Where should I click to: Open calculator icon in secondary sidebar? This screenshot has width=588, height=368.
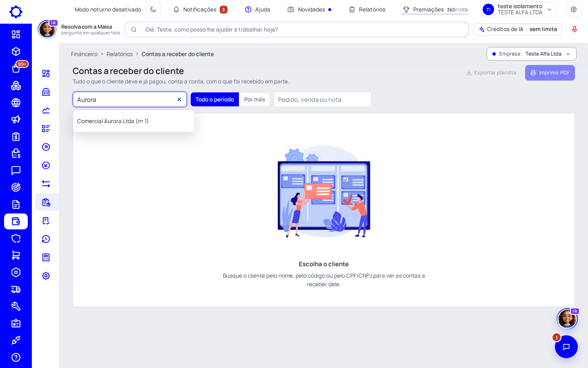(x=46, y=258)
